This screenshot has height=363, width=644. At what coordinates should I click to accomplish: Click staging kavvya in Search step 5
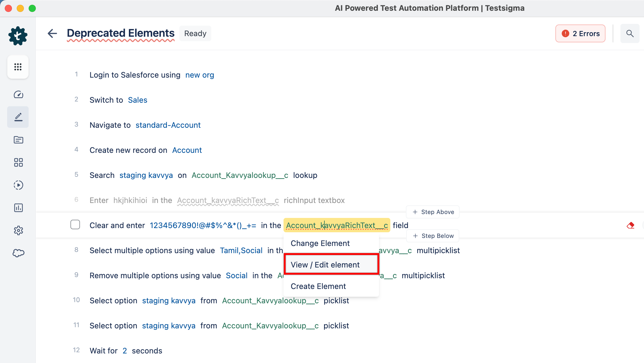(x=146, y=175)
